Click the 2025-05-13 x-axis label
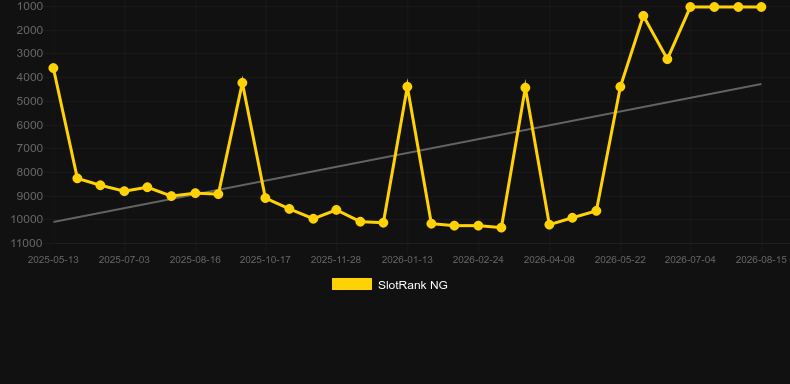This screenshot has height=384, width=790. point(53,260)
